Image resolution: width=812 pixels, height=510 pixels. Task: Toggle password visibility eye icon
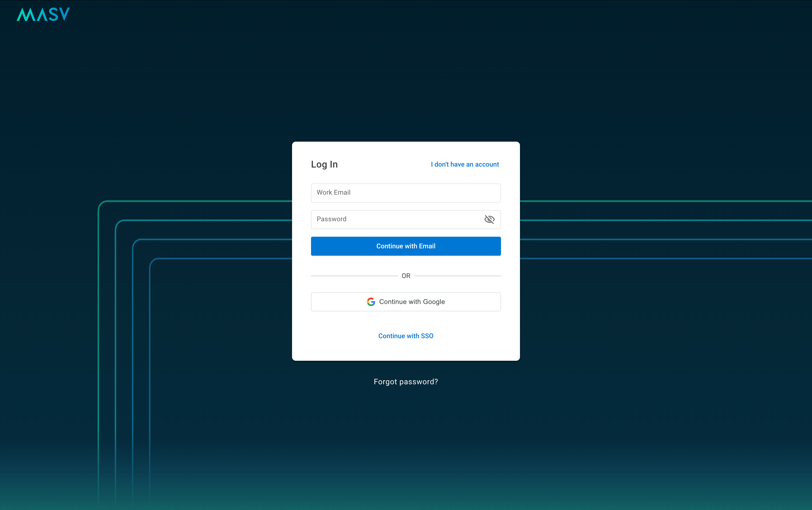pyautogui.click(x=489, y=220)
